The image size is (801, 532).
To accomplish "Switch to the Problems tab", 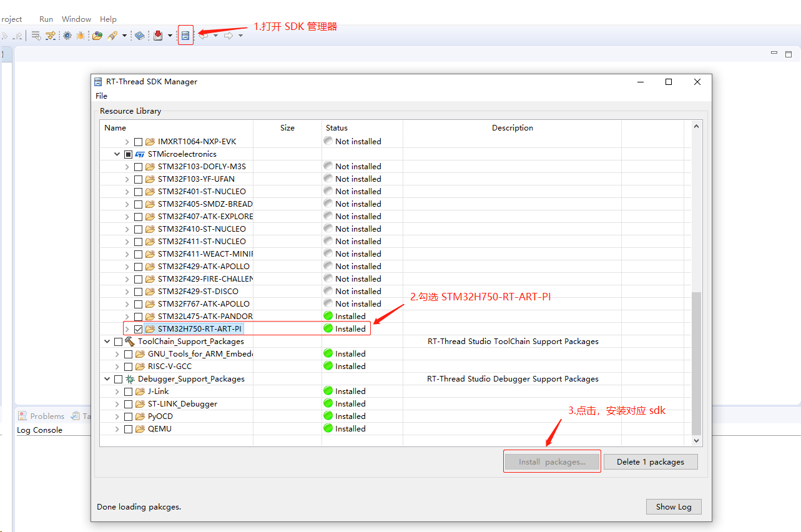I will coord(41,416).
